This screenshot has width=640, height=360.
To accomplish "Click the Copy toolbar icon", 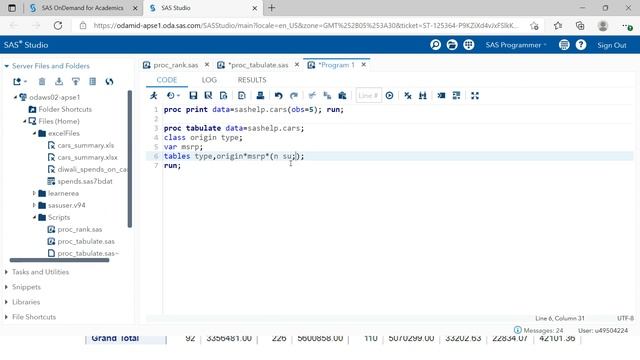I will coord(327,96).
